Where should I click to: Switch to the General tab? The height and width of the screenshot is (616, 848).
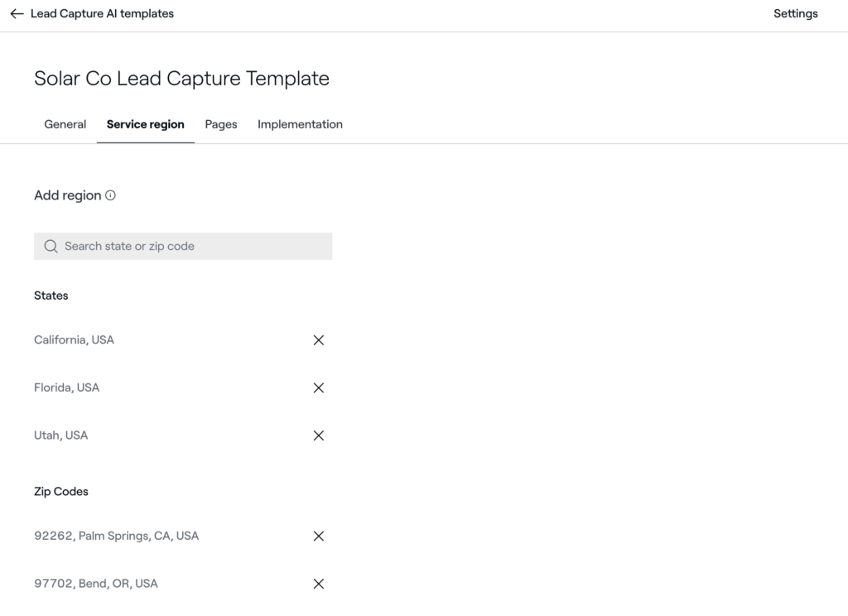(65, 124)
